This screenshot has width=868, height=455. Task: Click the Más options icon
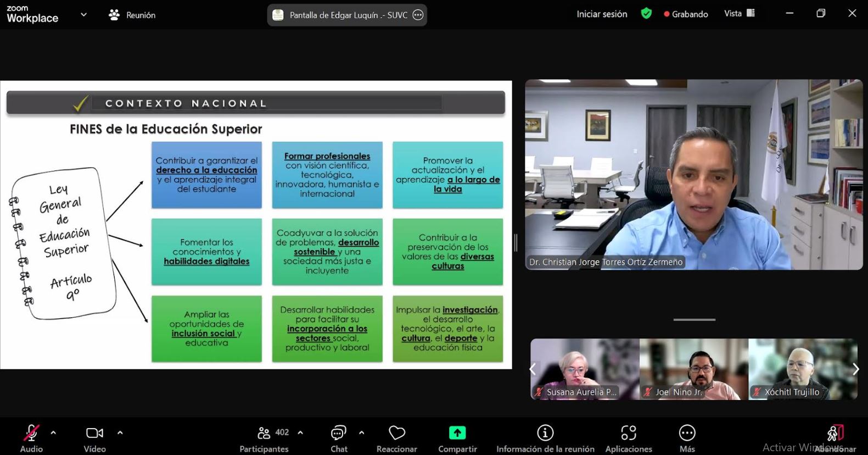tap(687, 434)
